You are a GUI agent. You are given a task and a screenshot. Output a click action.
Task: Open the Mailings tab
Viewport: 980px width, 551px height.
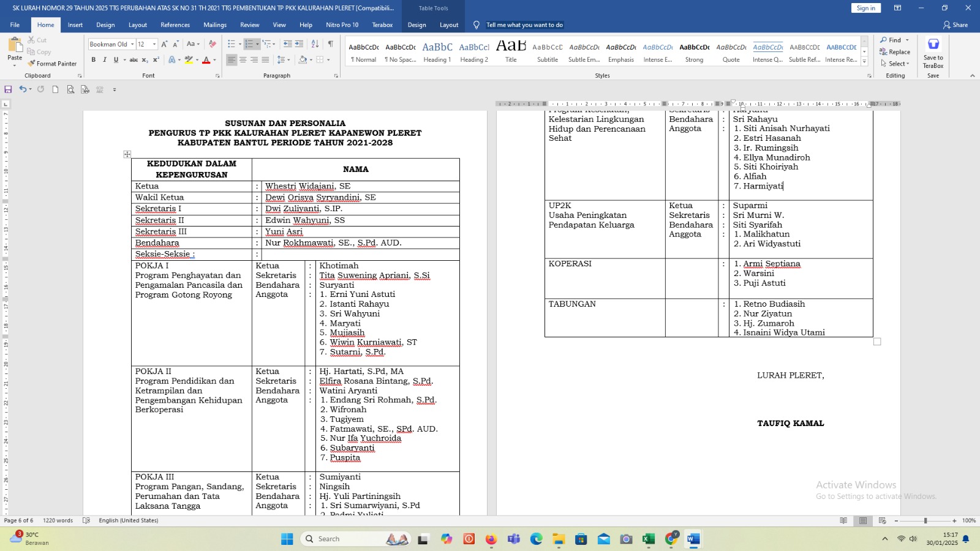pos(215,25)
